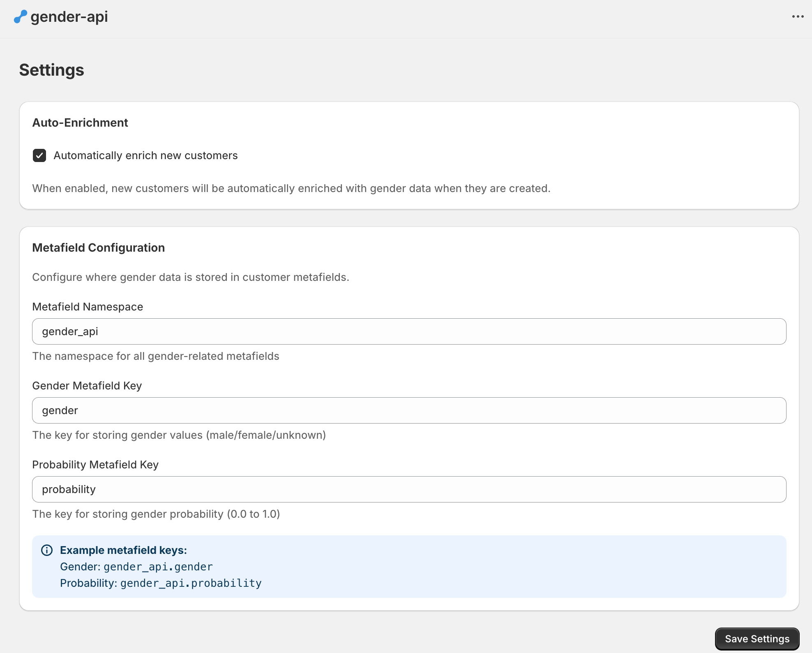This screenshot has width=812, height=653.
Task: Click the info icon in example banner
Action: pyautogui.click(x=47, y=550)
